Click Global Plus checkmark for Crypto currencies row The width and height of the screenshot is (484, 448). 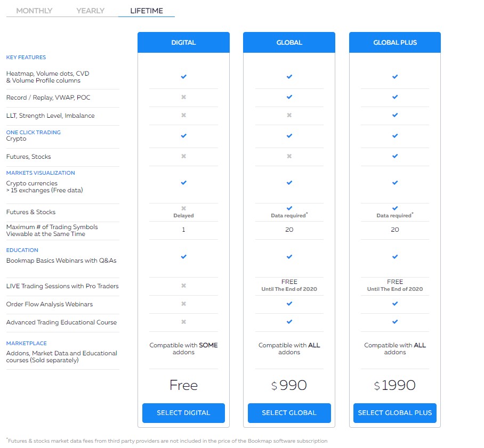[x=395, y=183]
